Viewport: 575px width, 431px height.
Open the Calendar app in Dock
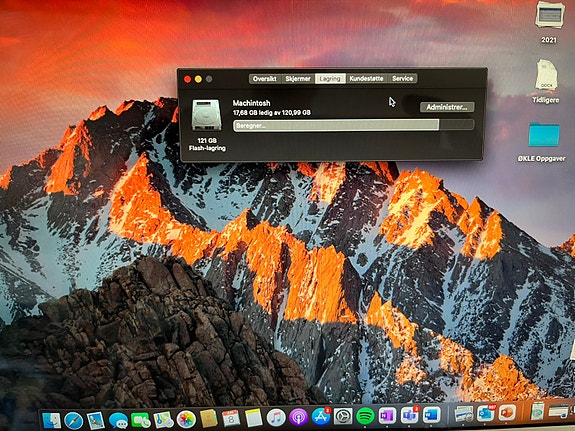pos(231,418)
